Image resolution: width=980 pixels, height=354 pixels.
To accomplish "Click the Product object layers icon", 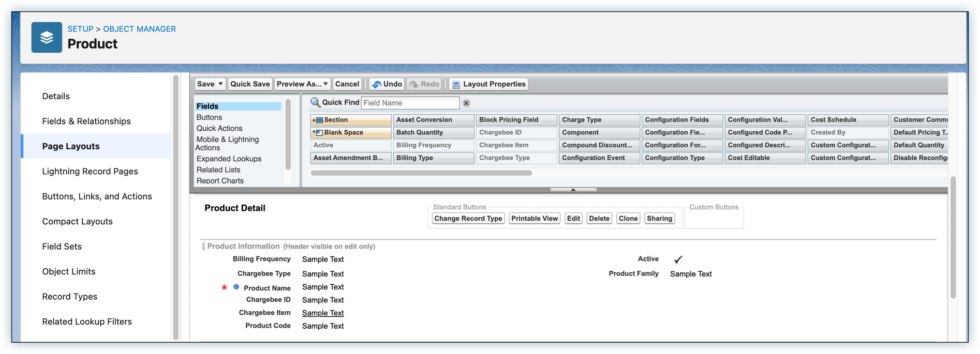I will click(47, 37).
